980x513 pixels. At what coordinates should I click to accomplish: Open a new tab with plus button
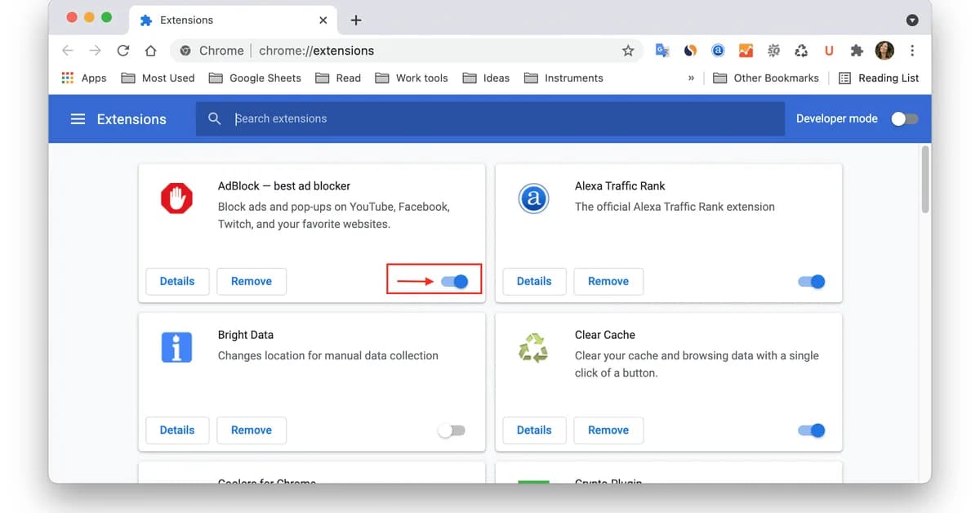[x=356, y=20]
